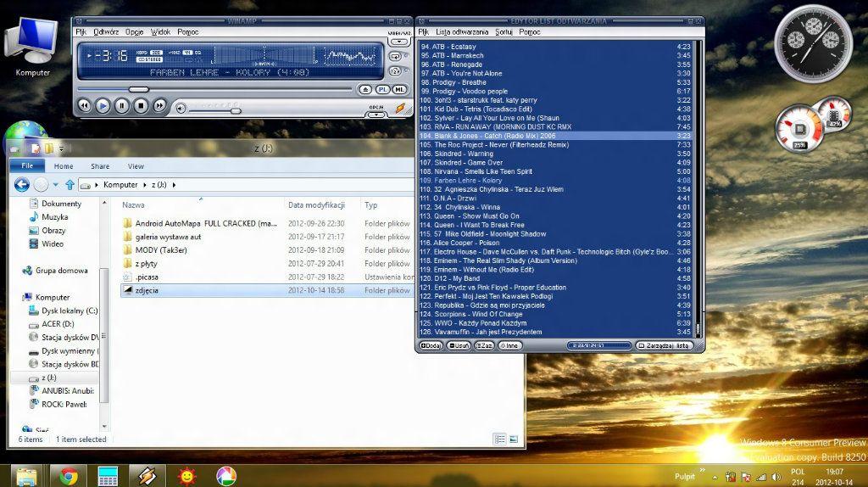Expand Winamp video/visualization drawer arrow

pos(398,42)
